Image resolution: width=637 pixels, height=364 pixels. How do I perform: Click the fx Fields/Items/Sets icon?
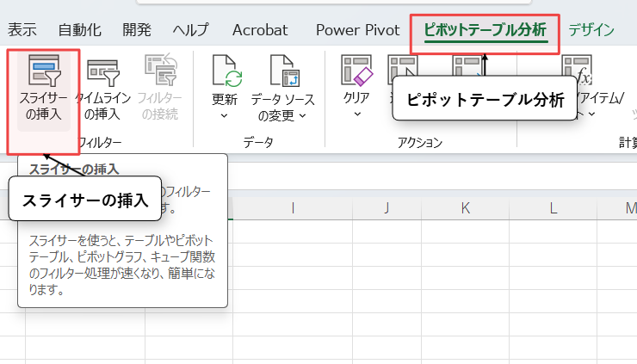(x=577, y=71)
